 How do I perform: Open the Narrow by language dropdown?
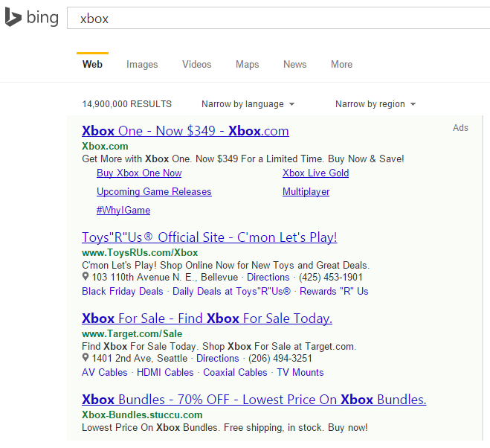pyautogui.click(x=248, y=104)
